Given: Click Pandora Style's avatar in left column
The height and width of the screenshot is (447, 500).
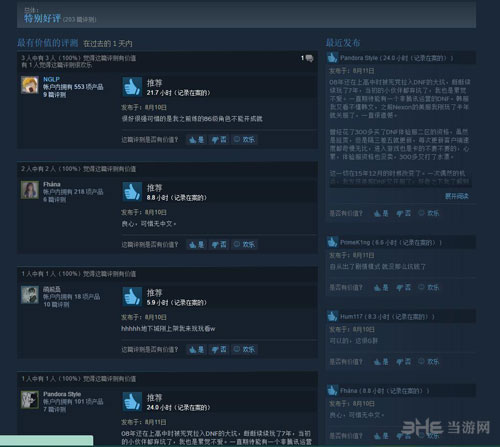Looking at the screenshot, I should point(30,400).
